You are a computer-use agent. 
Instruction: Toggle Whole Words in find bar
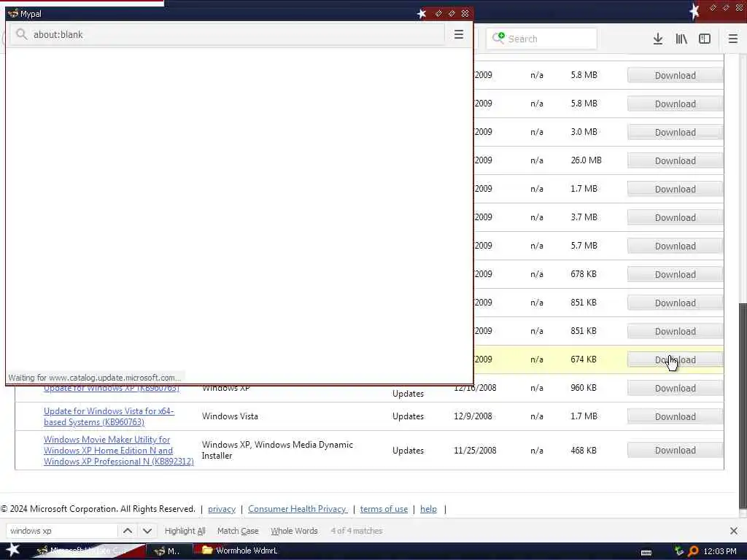[294, 531]
